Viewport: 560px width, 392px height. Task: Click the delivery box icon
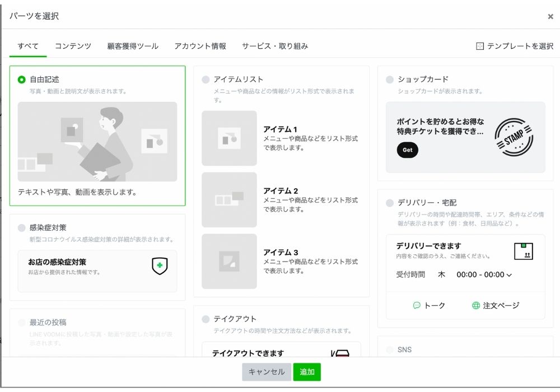(x=523, y=251)
